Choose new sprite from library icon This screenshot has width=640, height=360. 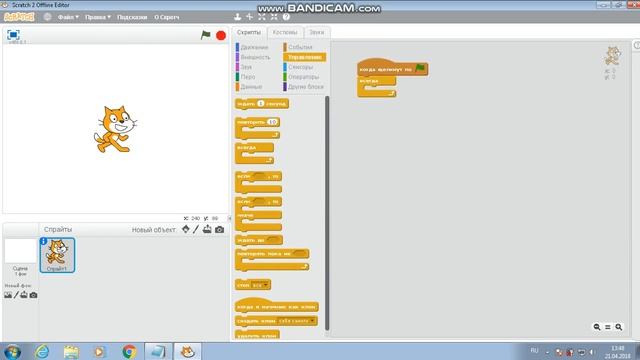tap(186, 229)
